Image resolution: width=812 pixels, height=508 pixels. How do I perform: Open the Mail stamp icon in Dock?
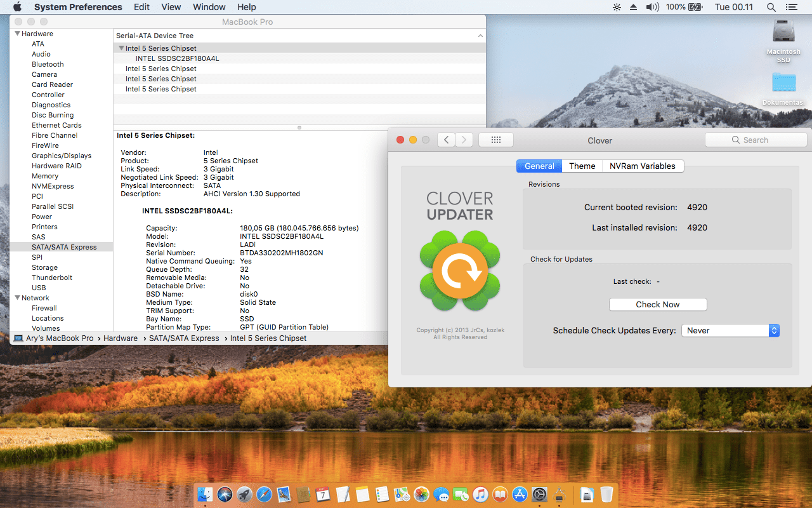[x=284, y=495]
